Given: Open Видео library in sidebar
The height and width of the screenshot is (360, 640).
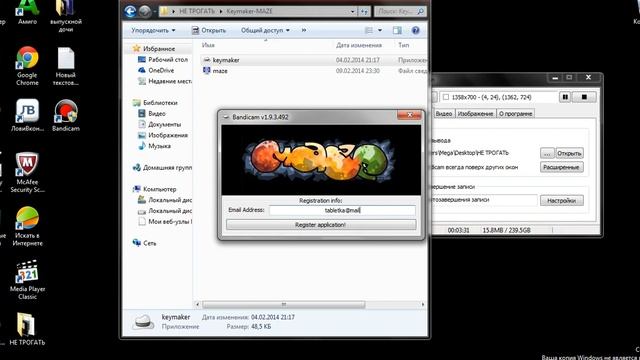Looking at the screenshot, I should click(x=157, y=113).
